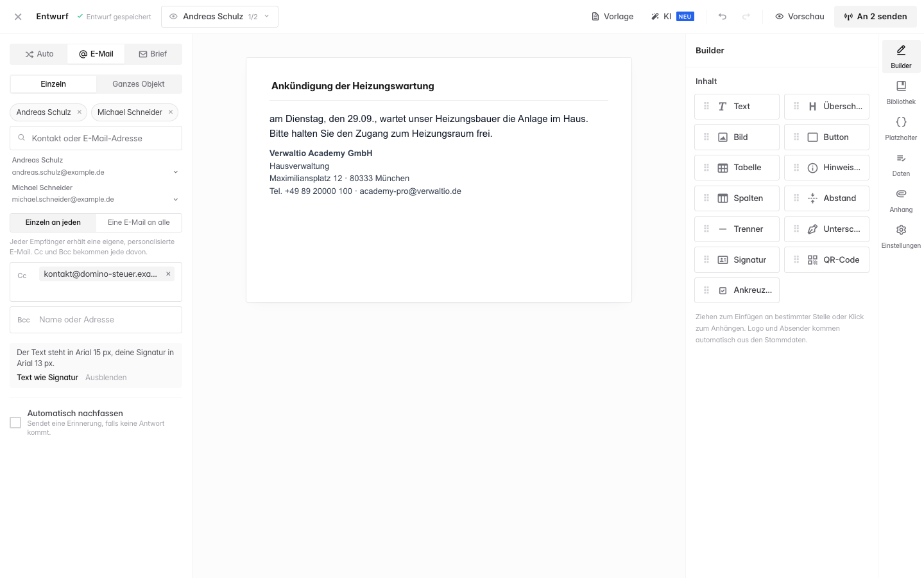924x578 pixels.
Task: Add an Ankreuz checkbox block
Action: pos(737,290)
